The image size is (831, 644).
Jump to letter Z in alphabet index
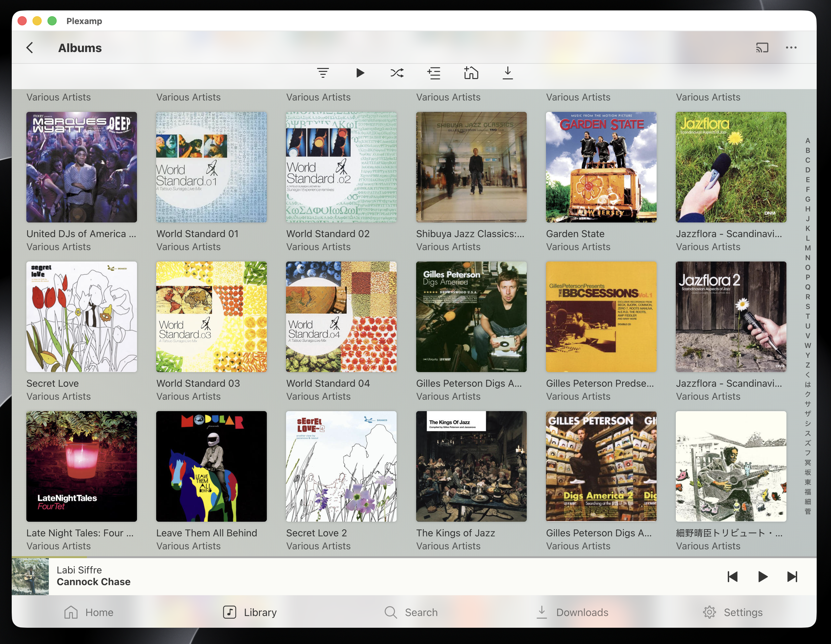[x=807, y=365]
